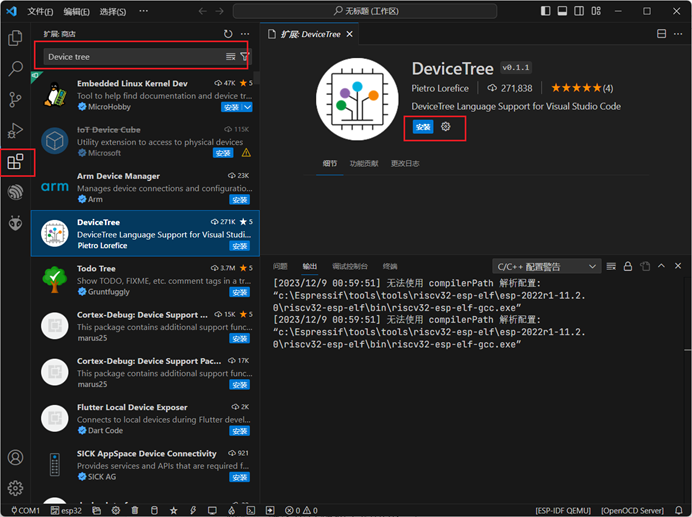Viewport: 692px width, 517px height.
Task: Open the extension filter funnel menu
Action: (x=244, y=57)
